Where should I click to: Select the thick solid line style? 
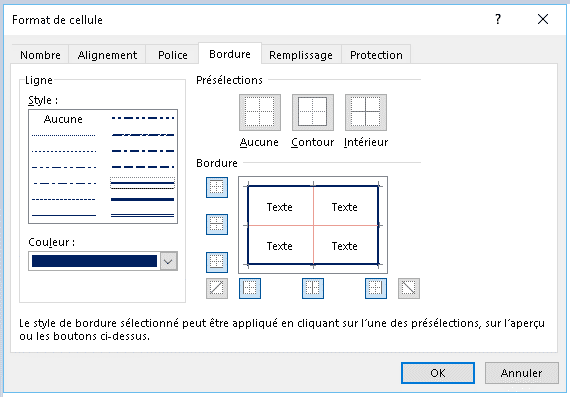click(142, 199)
